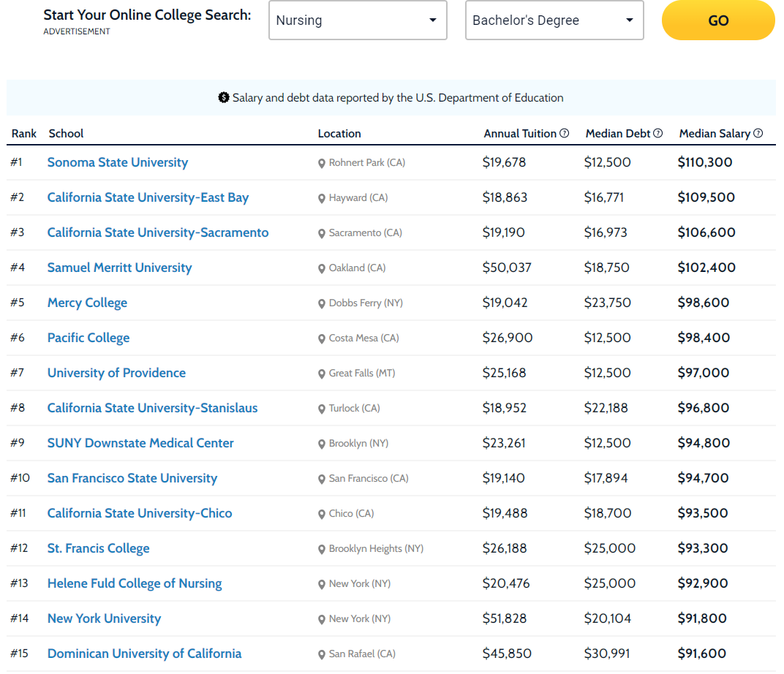The width and height of the screenshot is (784, 674).
Task: Click the School column header
Action: click(66, 133)
